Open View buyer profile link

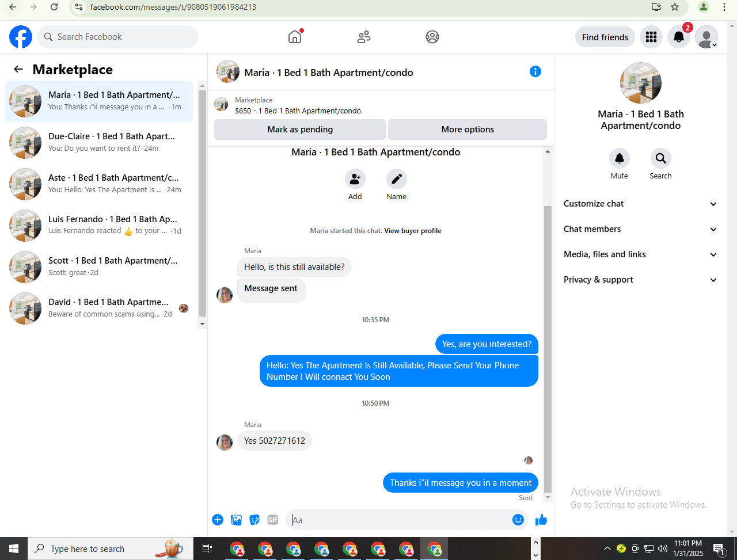(413, 231)
